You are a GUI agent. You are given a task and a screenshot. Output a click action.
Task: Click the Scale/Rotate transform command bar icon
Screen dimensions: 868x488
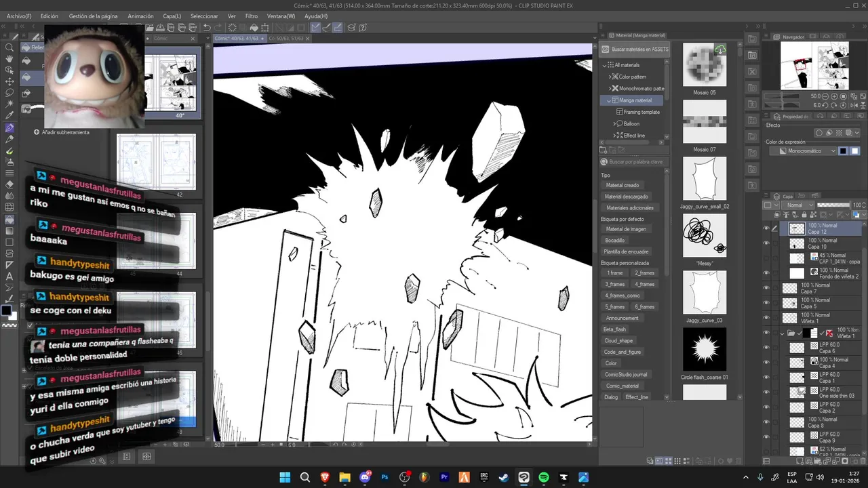[265, 28]
